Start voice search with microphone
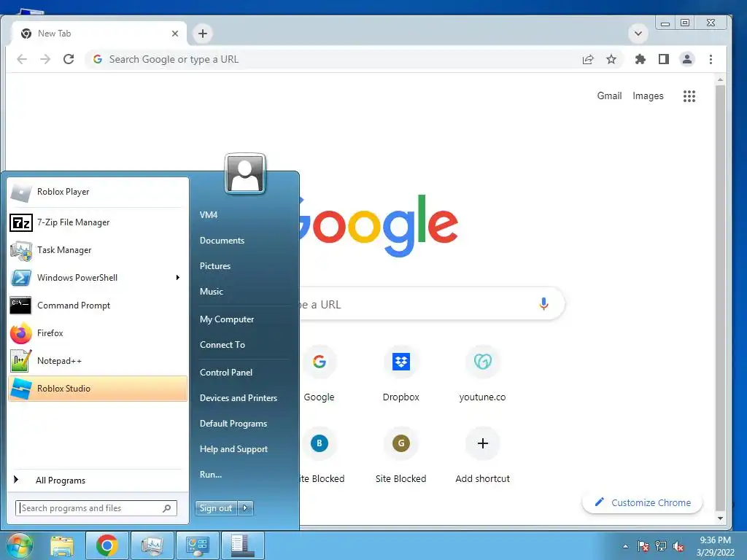This screenshot has height=560, width=747. (543, 304)
